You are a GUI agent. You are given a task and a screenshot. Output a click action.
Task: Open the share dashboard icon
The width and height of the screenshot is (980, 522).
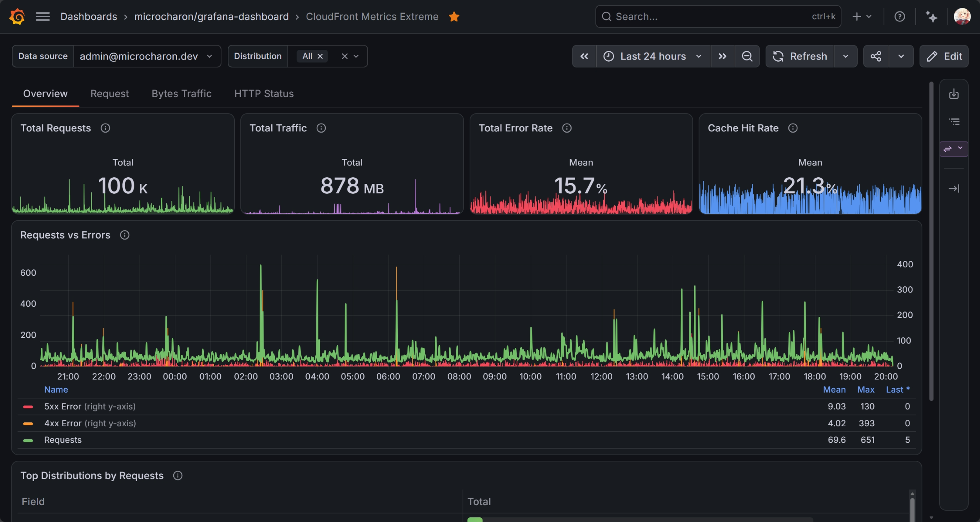876,56
